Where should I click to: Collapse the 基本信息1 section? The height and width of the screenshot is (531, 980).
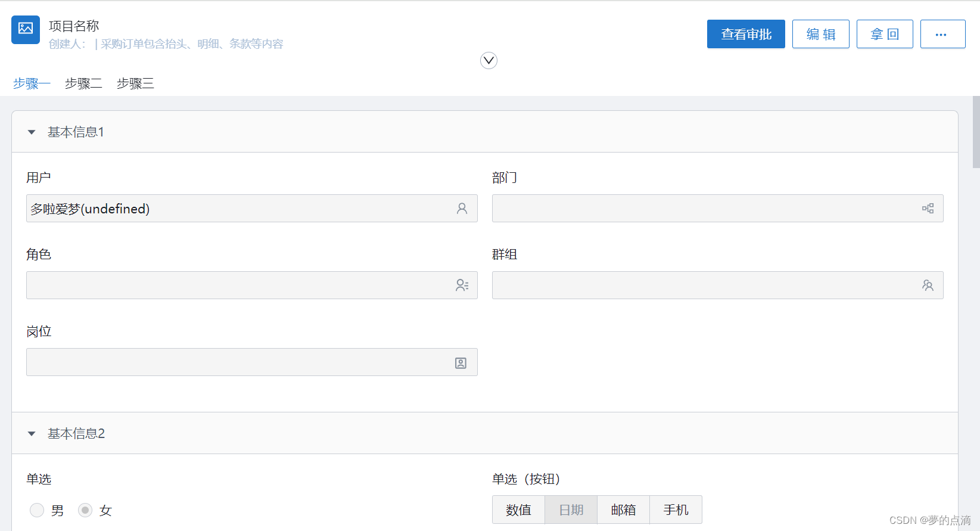pyautogui.click(x=32, y=132)
